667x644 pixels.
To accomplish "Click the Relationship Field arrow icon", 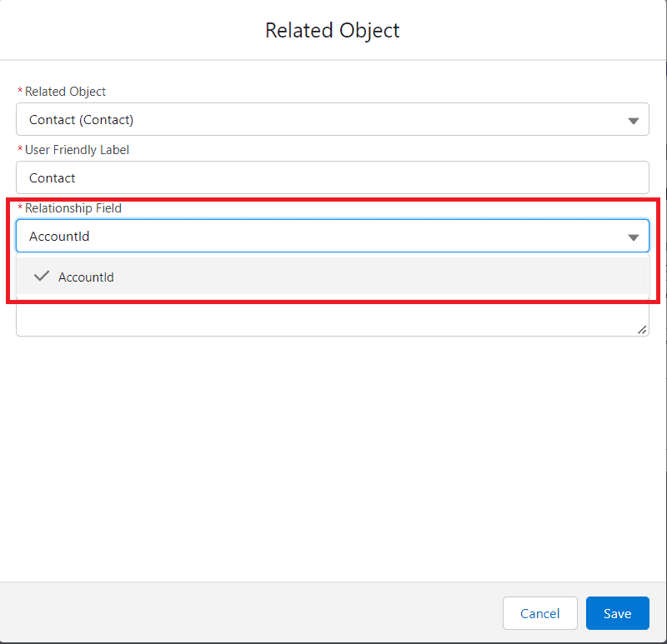I will point(633,237).
